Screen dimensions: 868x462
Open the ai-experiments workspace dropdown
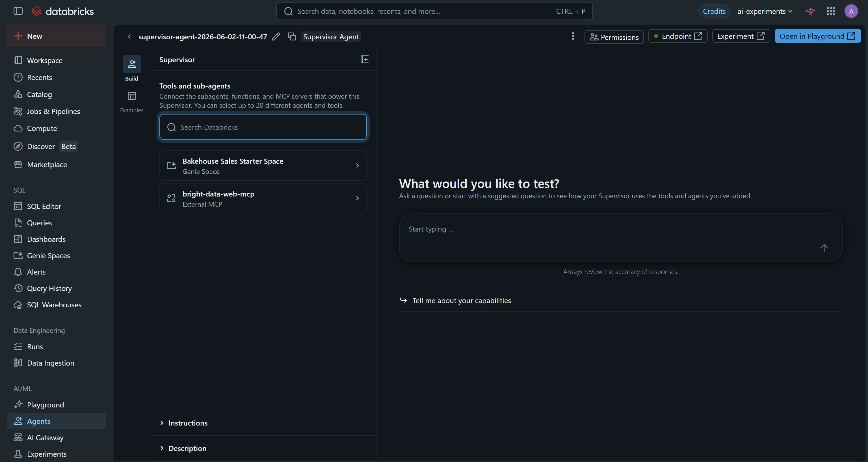coord(765,11)
